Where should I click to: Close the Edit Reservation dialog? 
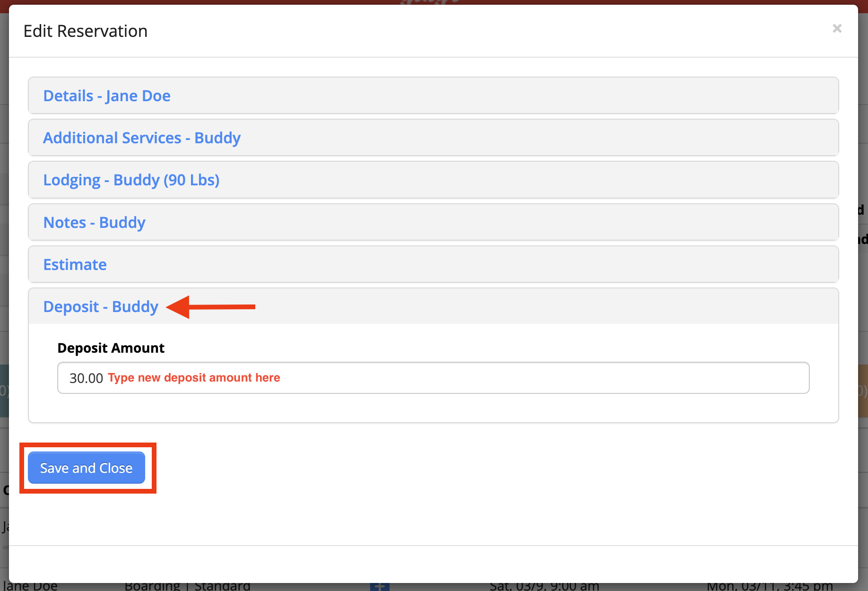pyautogui.click(x=837, y=29)
